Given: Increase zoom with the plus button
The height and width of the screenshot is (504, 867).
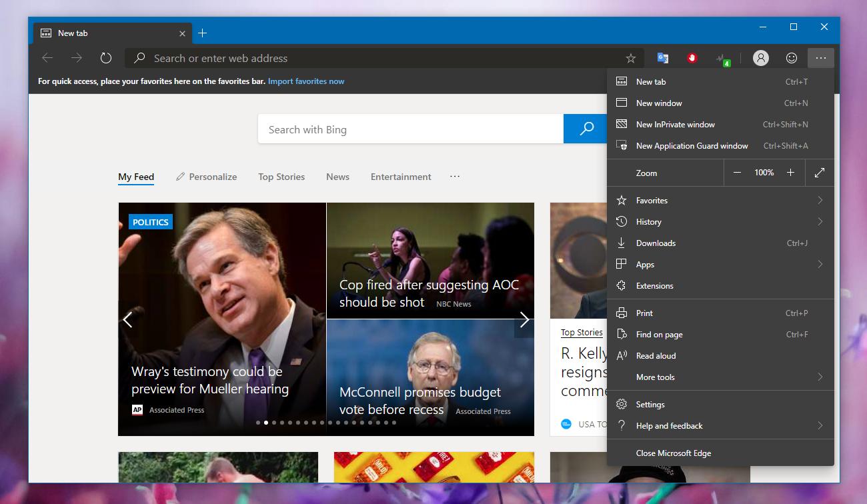Looking at the screenshot, I should [790, 173].
